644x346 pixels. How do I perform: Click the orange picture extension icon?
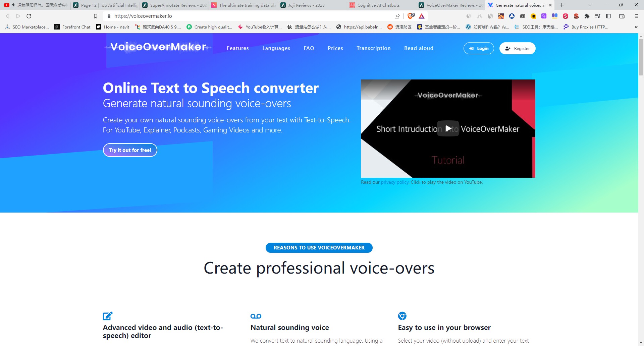click(501, 16)
